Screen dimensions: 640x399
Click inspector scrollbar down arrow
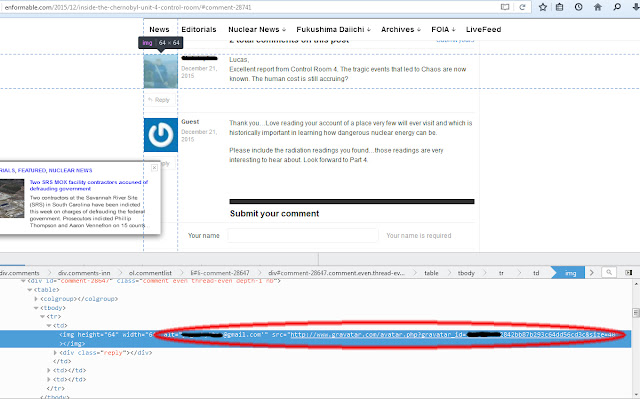[636, 395]
